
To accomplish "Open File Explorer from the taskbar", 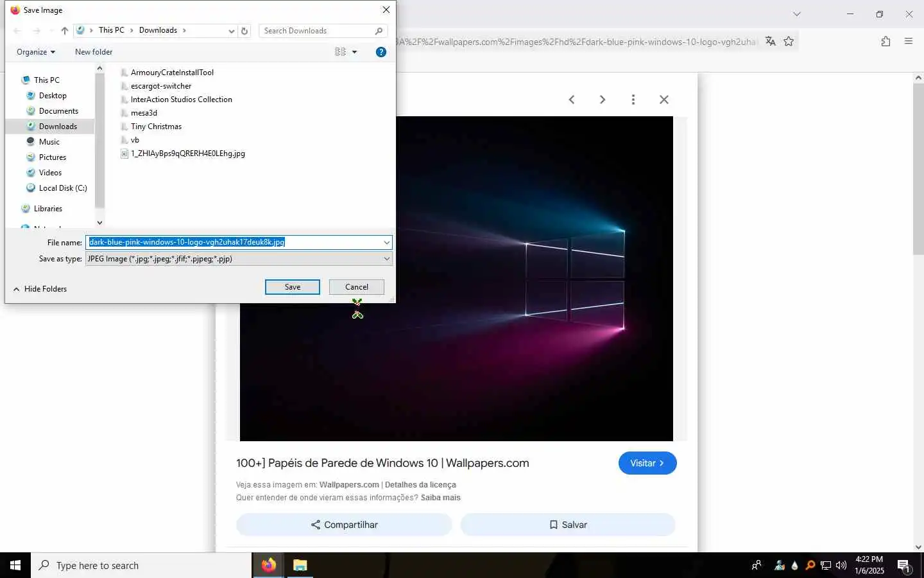I will [300, 565].
